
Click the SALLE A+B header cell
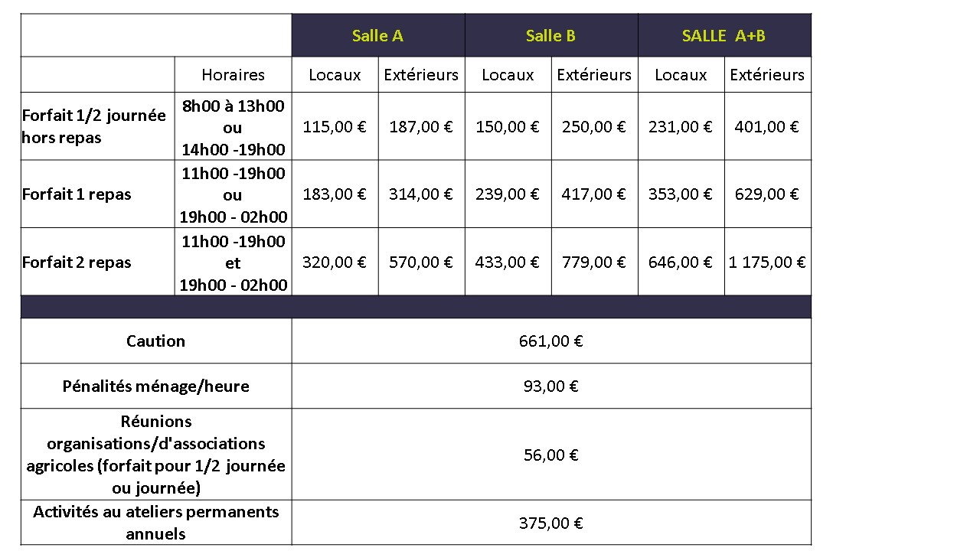coord(724,35)
